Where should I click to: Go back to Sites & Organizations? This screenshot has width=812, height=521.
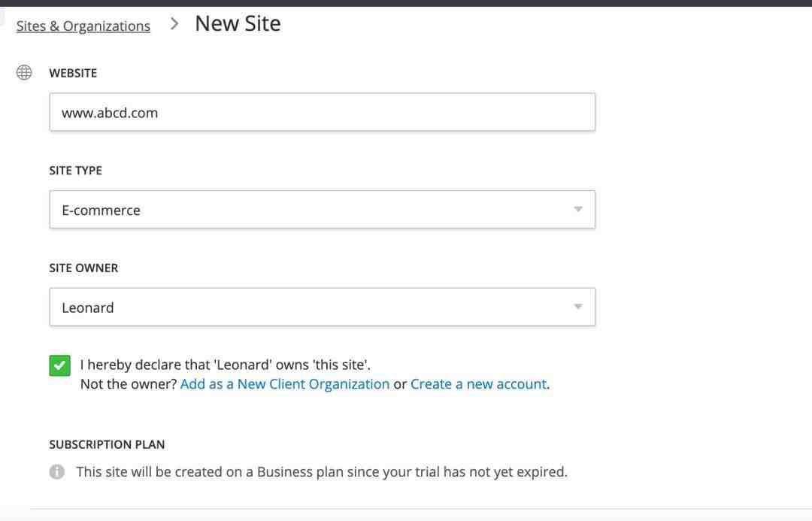point(83,26)
